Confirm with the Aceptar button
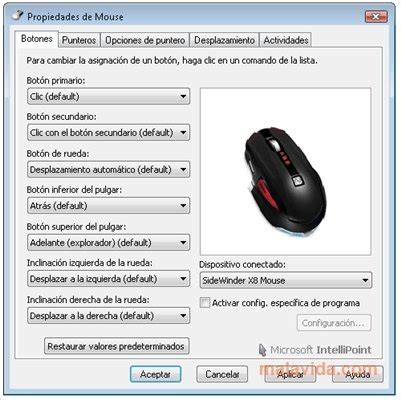401x400 pixels. click(x=155, y=374)
